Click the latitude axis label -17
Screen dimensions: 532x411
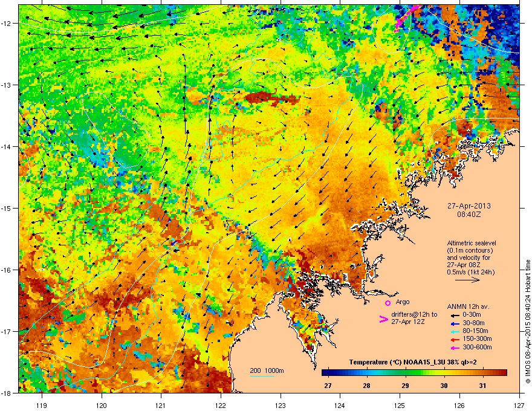click(7, 331)
